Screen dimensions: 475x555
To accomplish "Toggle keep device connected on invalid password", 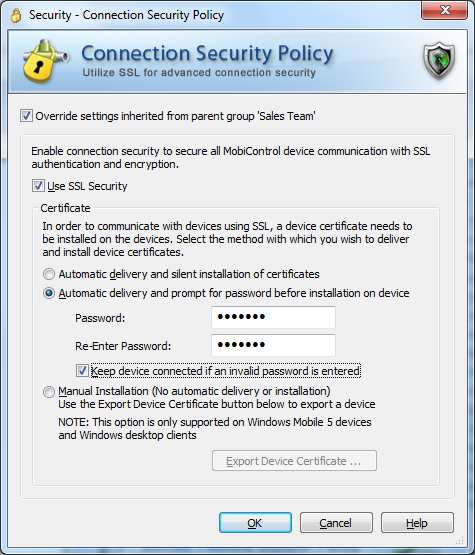I will coord(82,371).
